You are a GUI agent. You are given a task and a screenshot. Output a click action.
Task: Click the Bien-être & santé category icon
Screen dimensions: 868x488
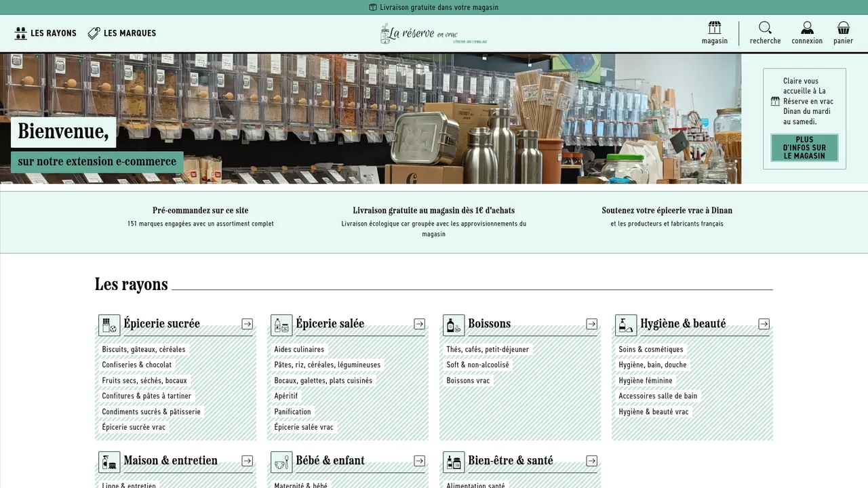(x=454, y=462)
